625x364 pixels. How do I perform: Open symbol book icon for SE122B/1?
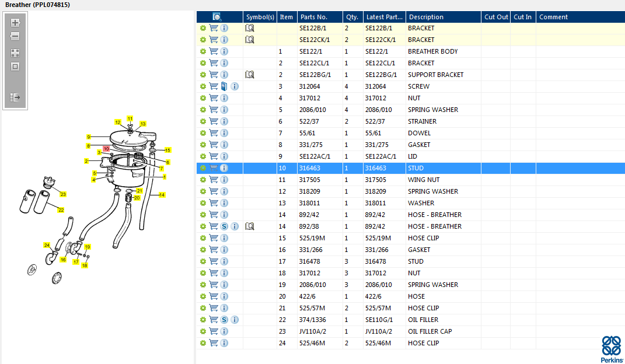(250, 28)
